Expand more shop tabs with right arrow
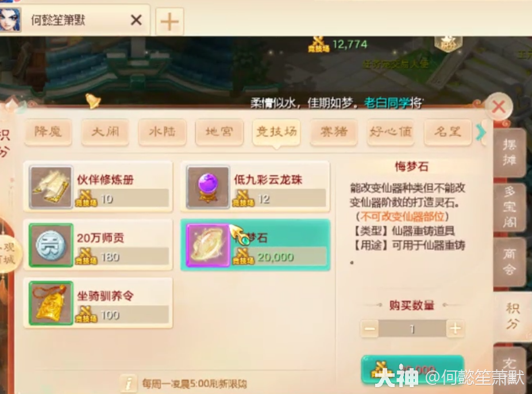 [480, 132]
